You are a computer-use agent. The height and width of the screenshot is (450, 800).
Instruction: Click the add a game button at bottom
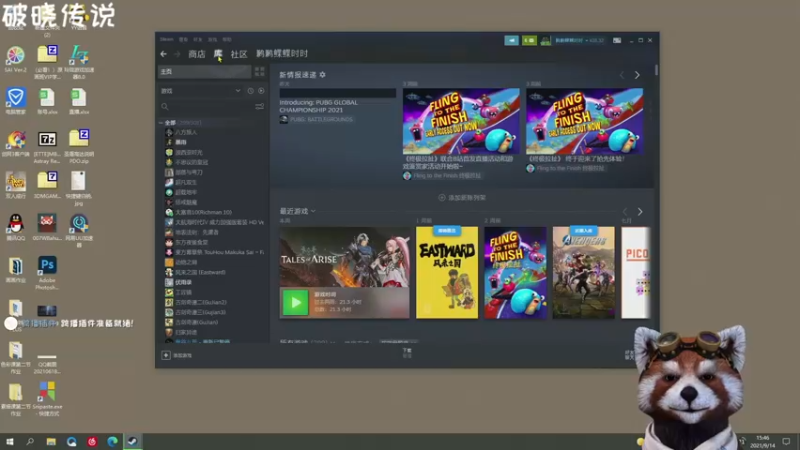[177, 355]
